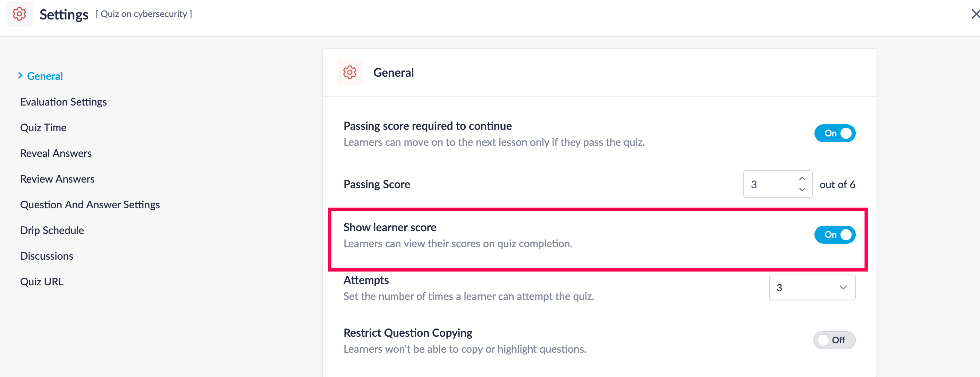Open Reveal Answers settings
The width and height of the screenshot is (980, 377).
tap(56, 153)
